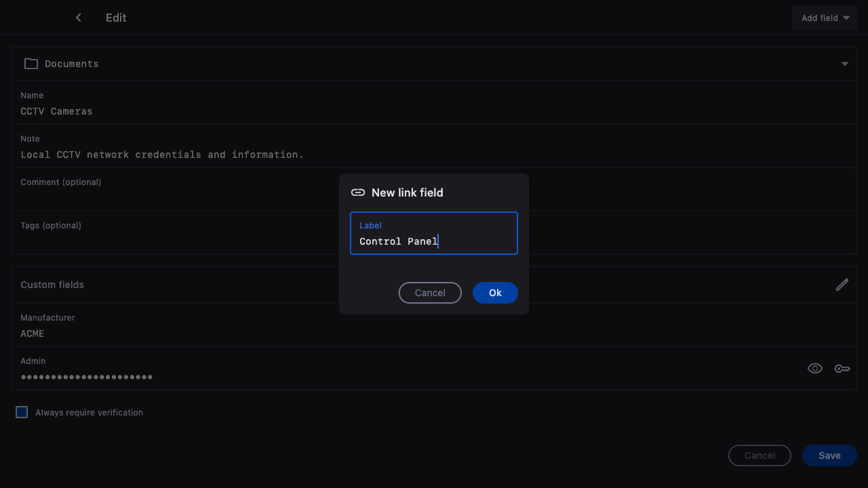Expand the Documents folder selector arrow

click(x=845, y=64)
